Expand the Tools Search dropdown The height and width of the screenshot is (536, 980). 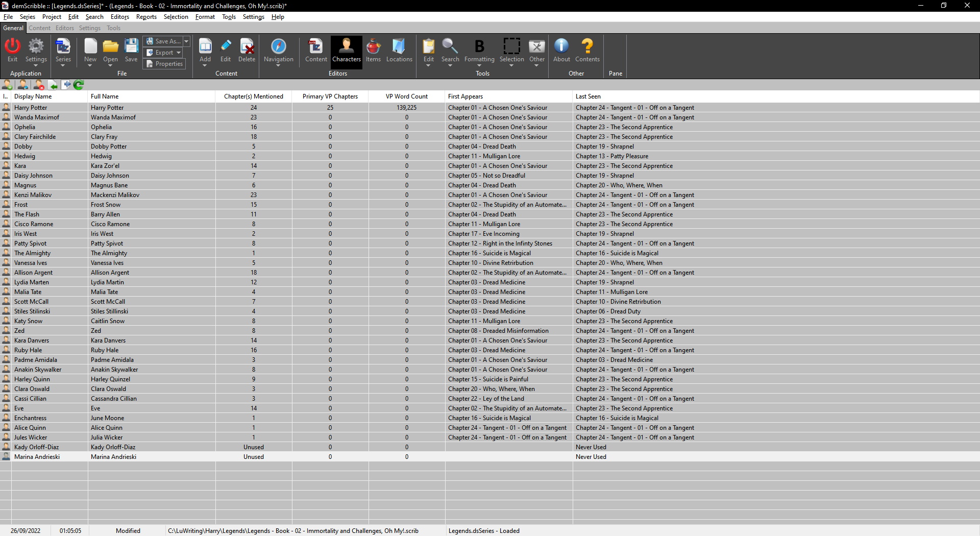click(x=450, y=65)
